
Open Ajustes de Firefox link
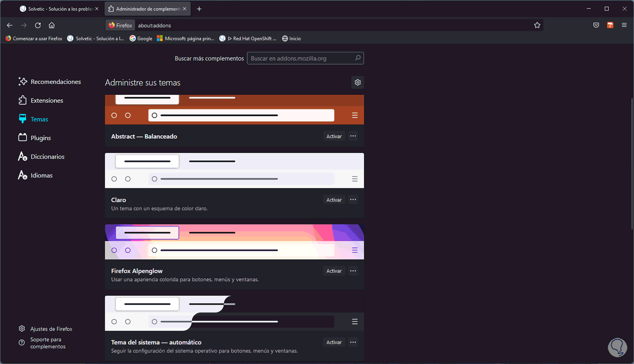point(51,329)
